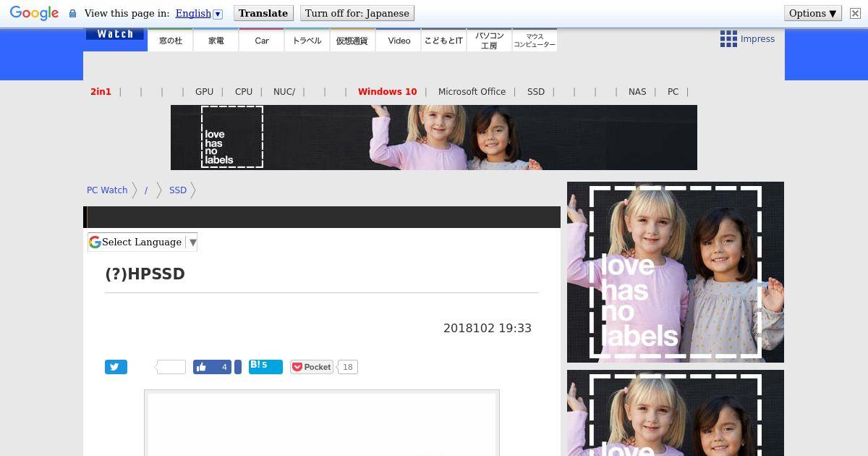The width and height of the screenshot is (868, 456).
Task: Switch to the Car tab
Action: pos(262,41)
